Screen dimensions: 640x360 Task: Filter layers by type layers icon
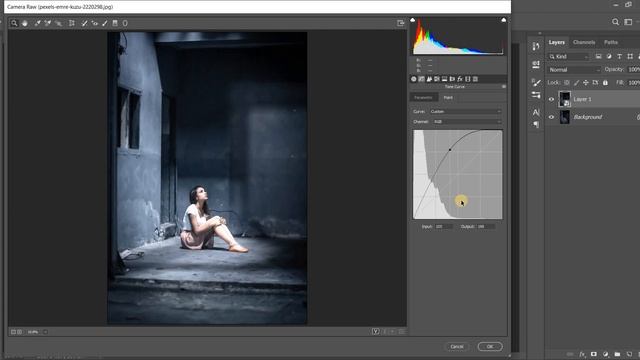pyautogui.click(x=620, y=56)
